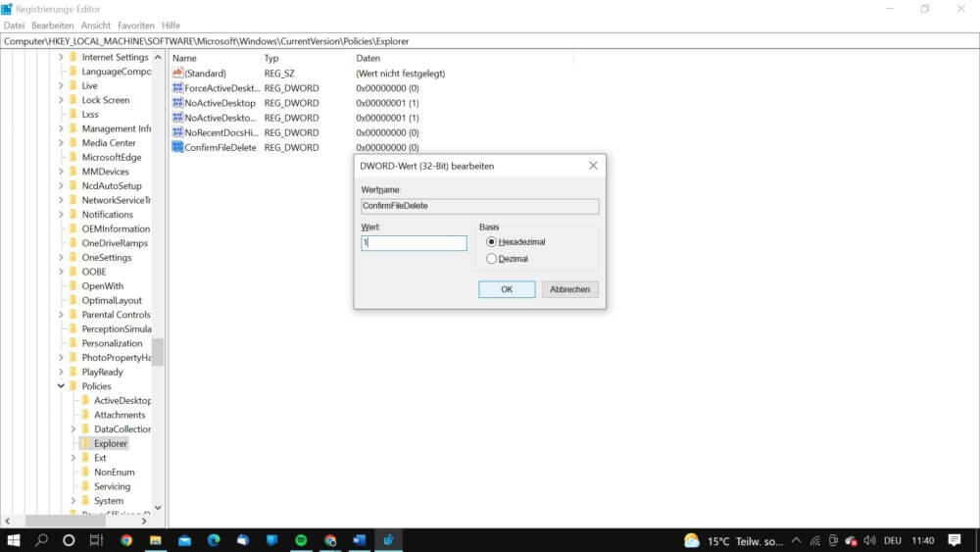
Task: Select the Explorer key
Action: 111,443
